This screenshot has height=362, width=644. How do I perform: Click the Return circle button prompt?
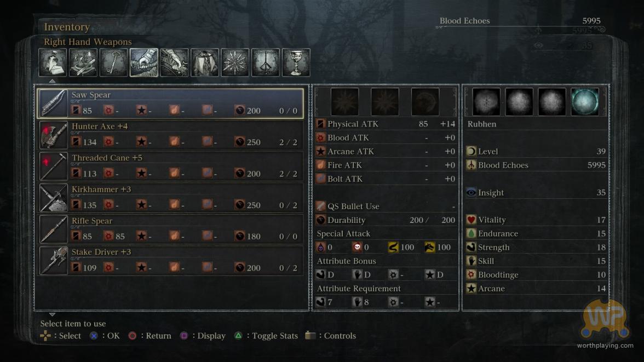150,336
